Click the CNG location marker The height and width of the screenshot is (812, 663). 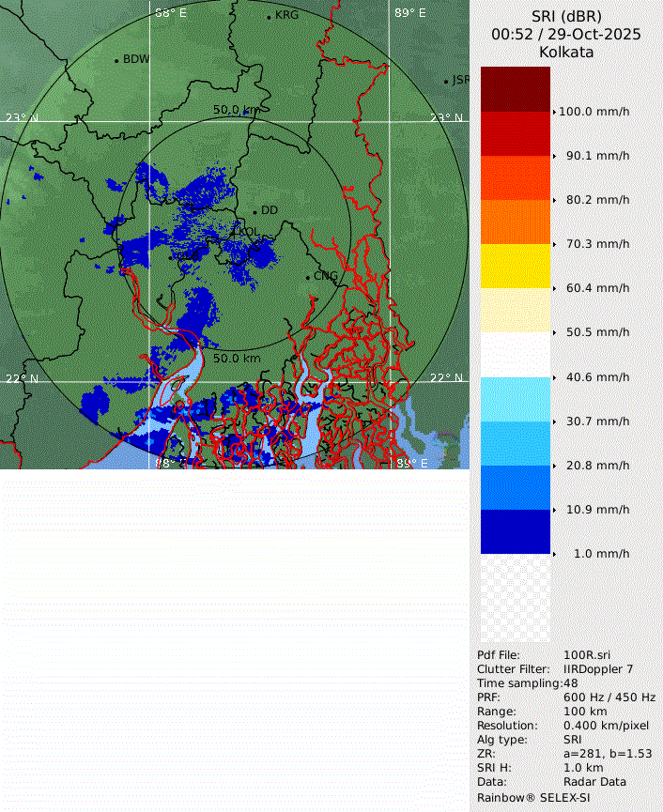pyautogui.click(x=307, y=276)
